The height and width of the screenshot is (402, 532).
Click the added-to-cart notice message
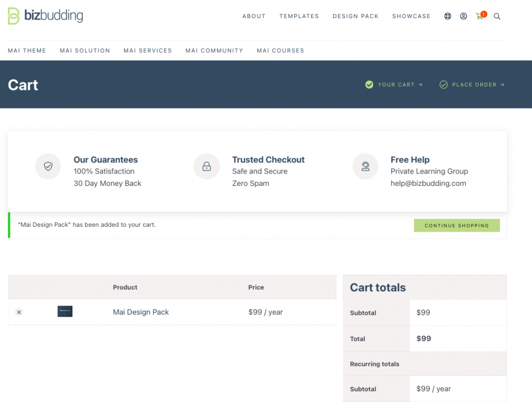pos(87,225)
